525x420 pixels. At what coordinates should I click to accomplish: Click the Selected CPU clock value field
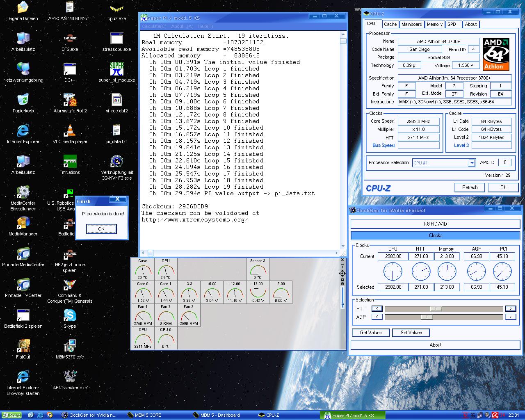pyautogui.click(x=393, y=287)
